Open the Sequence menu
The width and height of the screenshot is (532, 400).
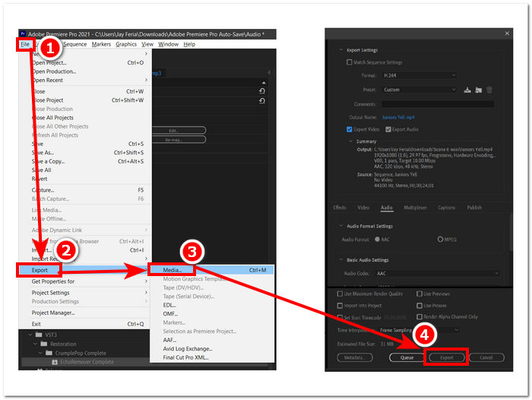[x=75, y=44]
